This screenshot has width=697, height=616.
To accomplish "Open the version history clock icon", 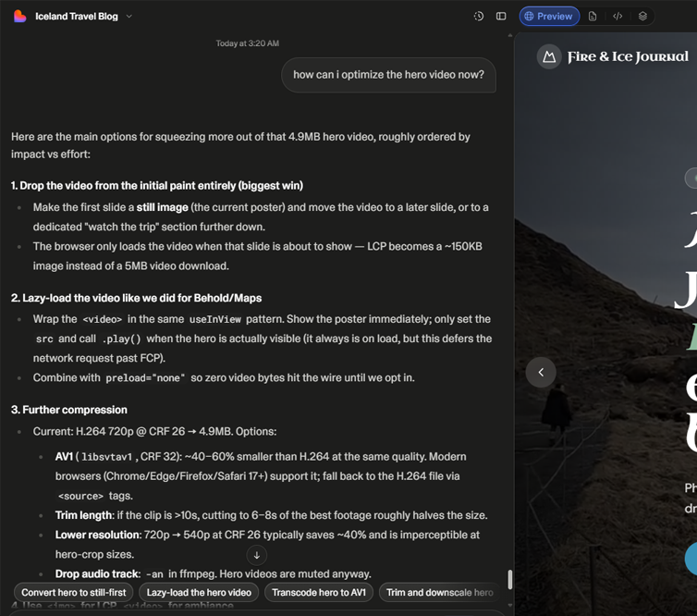I will click(x=479, y=17).
